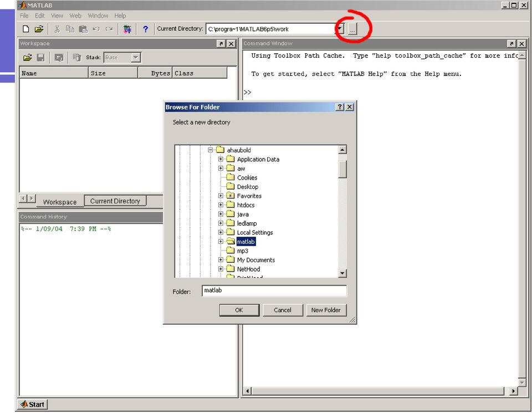This screenshot has width=532, height=413.
Task: Expand the Local Settings folder node
Action: click(221, 232)
